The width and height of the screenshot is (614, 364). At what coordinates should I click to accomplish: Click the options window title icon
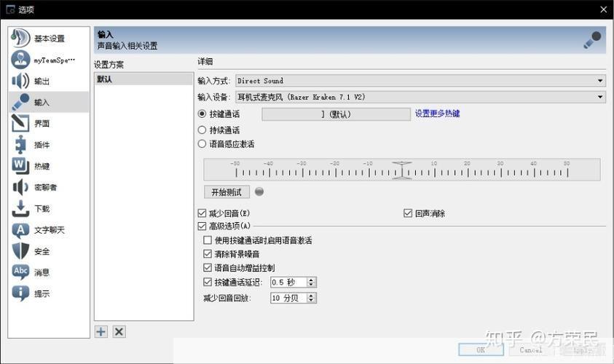(10, 9)
